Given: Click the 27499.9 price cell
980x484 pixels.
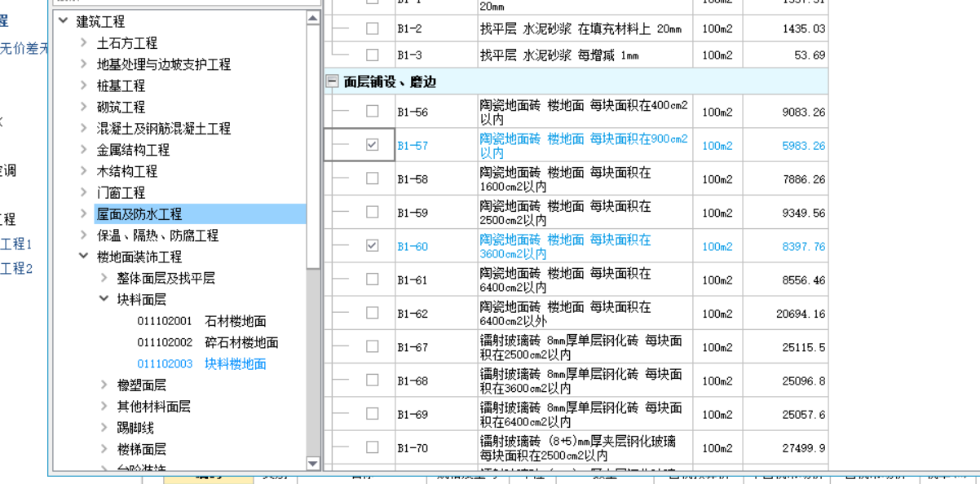Looking at the screenshot, I should (787, 448).
